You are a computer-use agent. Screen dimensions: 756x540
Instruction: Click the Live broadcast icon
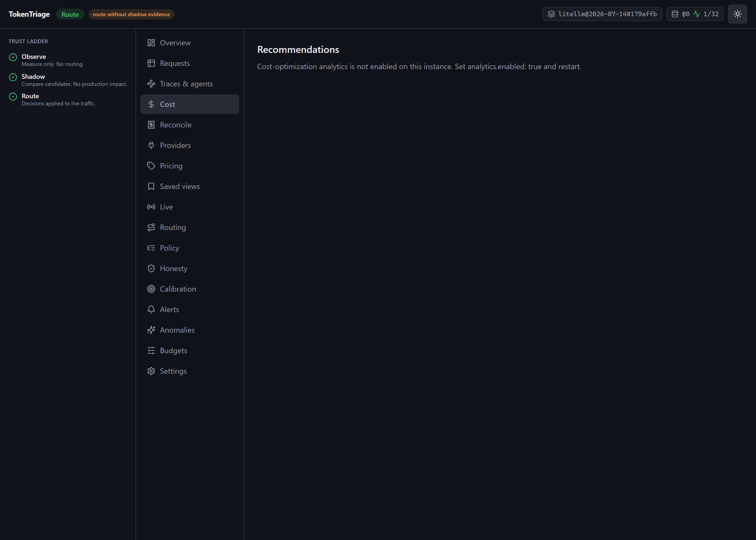(151, 207)
